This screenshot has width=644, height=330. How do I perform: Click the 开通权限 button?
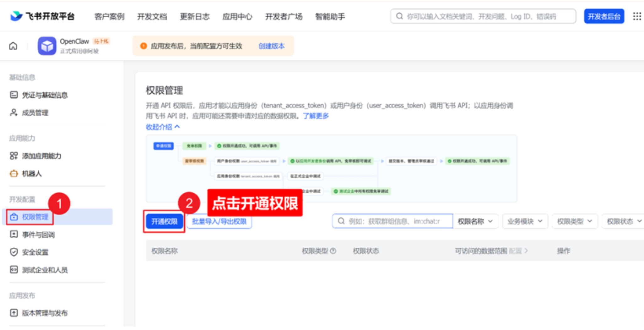pyautogui.click(x=164, y=221)
